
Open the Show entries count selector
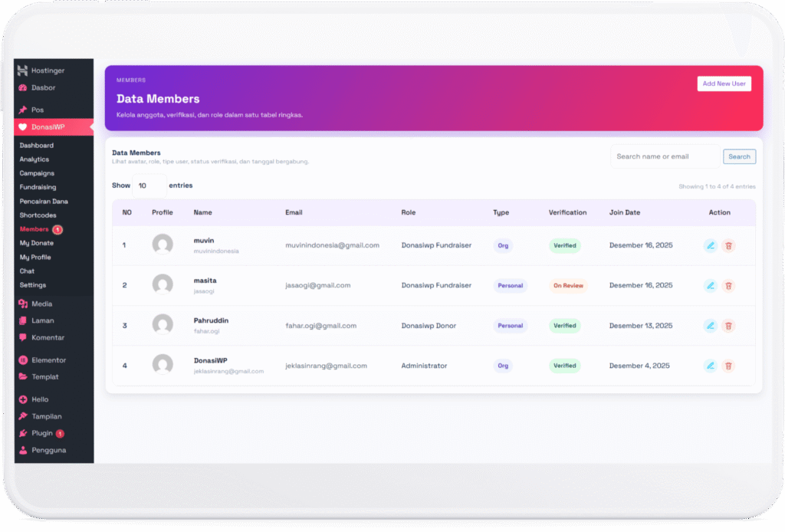(x=149, y=186)
